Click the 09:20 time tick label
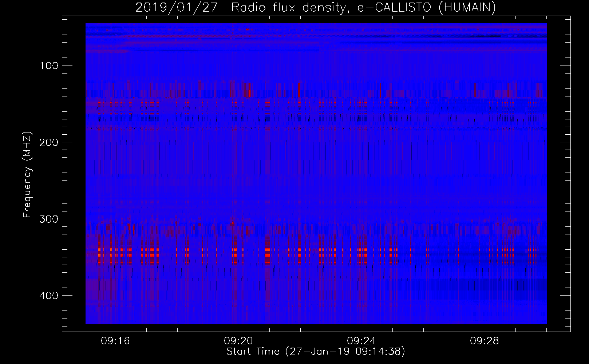The width and height of the screenshot is (589, 364). click(x=239, y=341)
